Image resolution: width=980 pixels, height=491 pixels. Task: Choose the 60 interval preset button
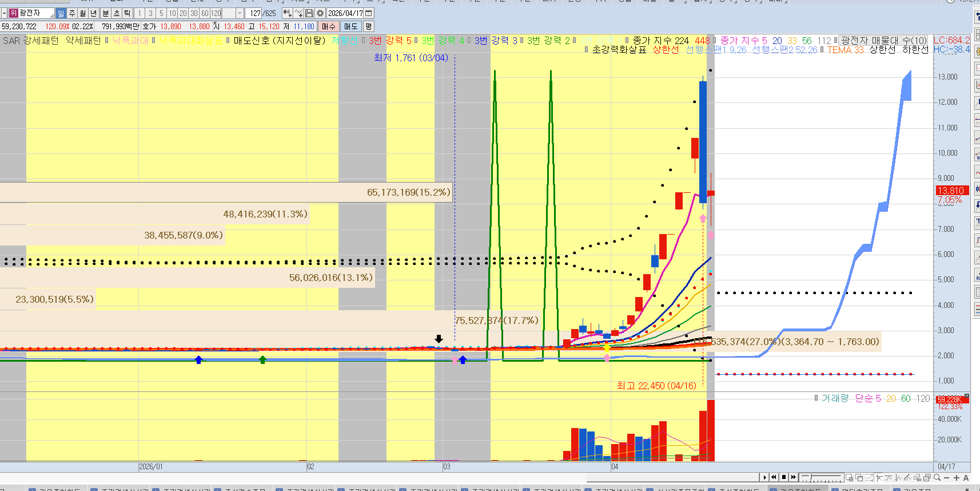tap(205, 13)
